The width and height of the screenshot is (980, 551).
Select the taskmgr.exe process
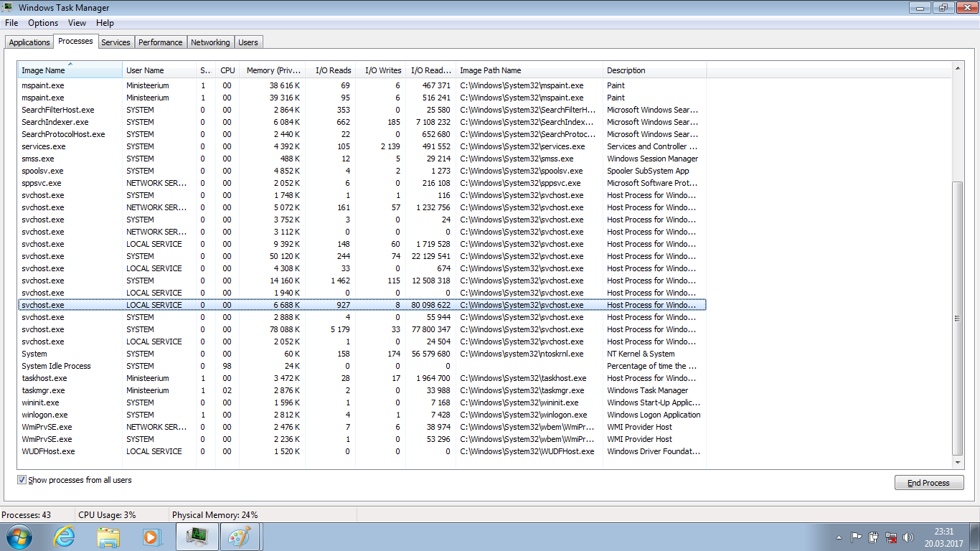pyautogui.click(x=362, y=390)
